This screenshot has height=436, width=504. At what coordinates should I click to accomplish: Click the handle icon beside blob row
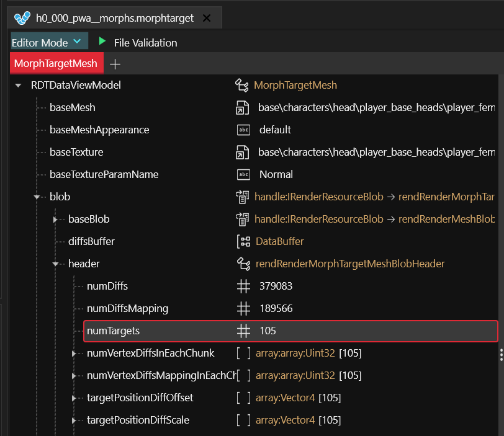pos(242,197)
